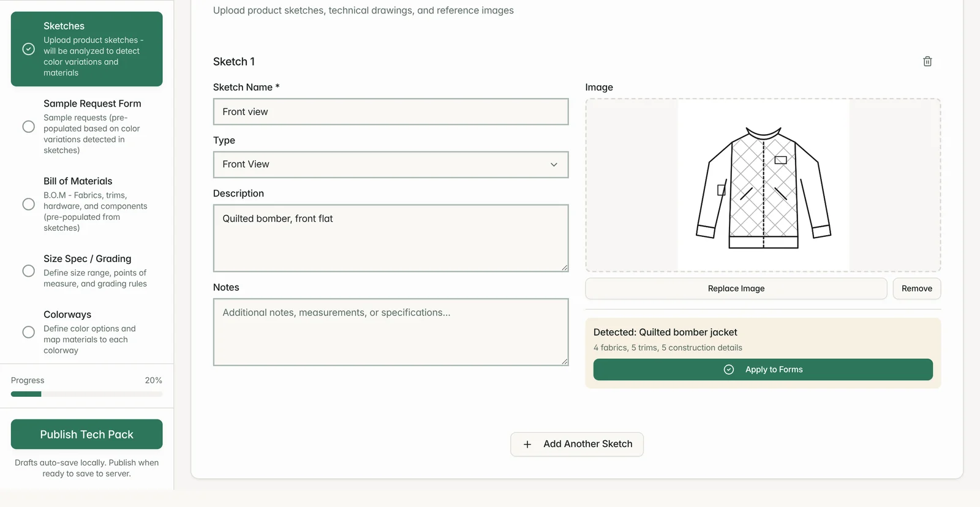Click the Sketch Name input field
This screenshot has height=507, width=980.
(391, 112)
